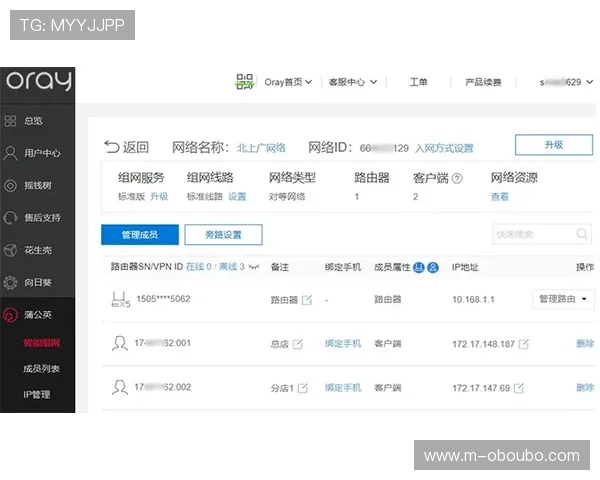600x480 pixels.
Task: Open the QR code scanner icon
Action: coord(244,82)
